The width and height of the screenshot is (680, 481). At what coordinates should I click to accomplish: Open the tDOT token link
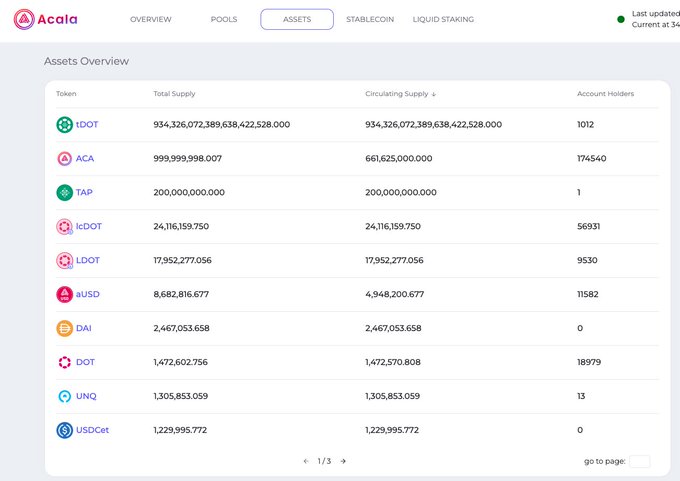click(87, 124)
